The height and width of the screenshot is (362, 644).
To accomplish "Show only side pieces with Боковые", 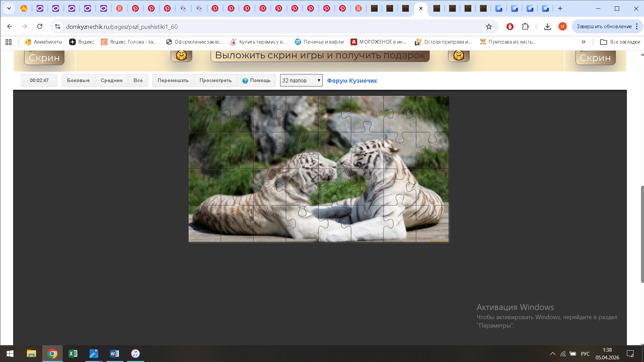I will click(x=78, y=80).
